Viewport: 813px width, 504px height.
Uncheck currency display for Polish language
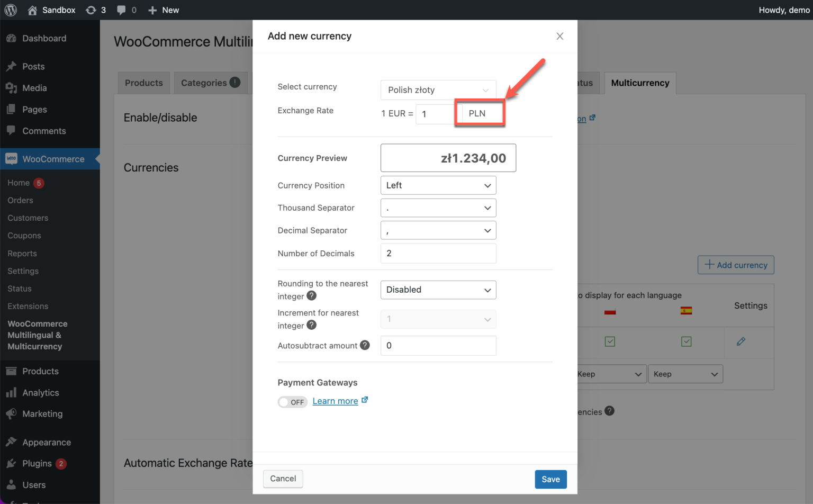click(609, 341)
